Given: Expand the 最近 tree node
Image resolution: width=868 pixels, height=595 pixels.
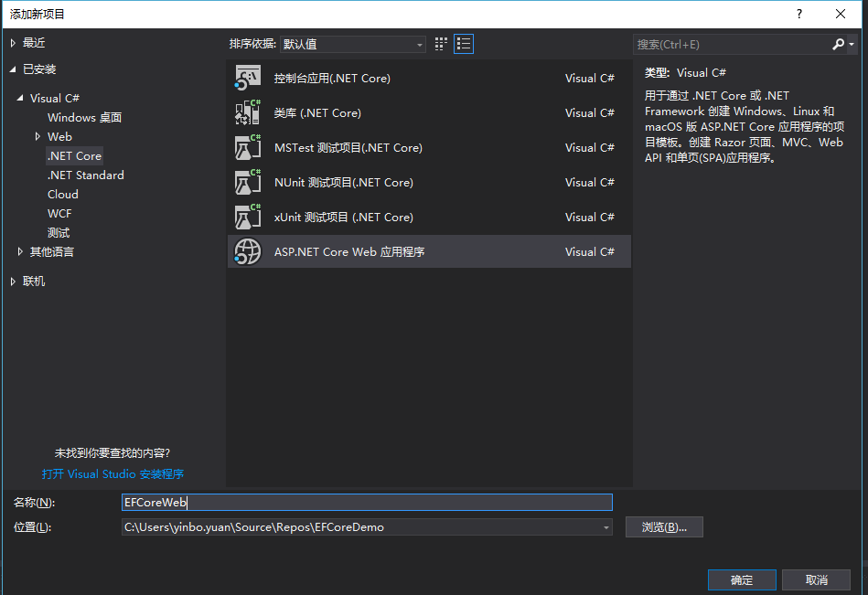Looking at the screenshot, I should pyautogui.click(x=13, y=43).
